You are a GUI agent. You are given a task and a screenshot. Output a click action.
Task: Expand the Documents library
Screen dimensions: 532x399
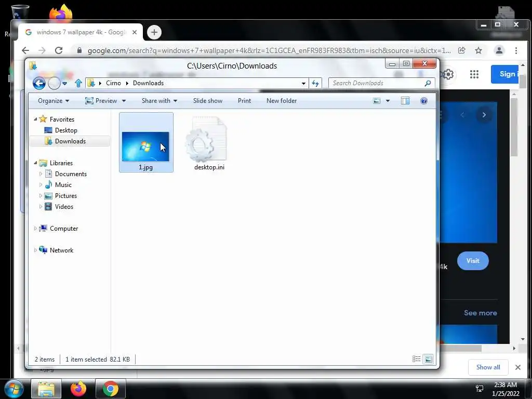tap(41, 174)
